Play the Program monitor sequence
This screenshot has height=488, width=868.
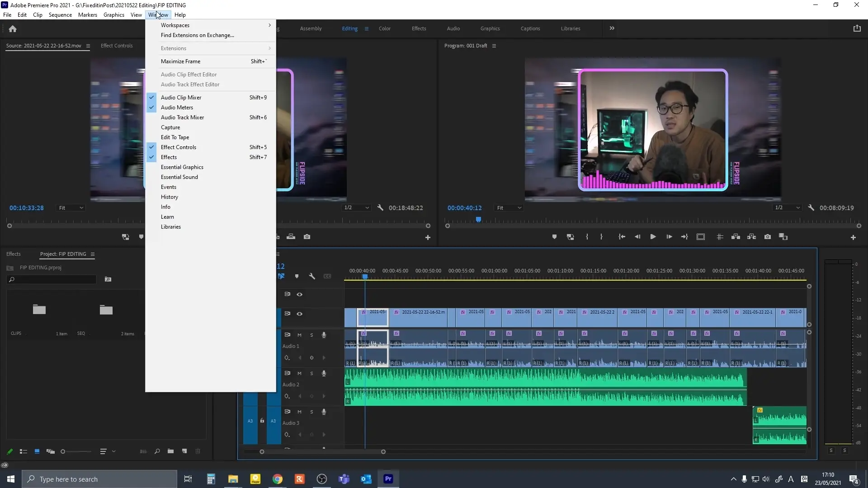(x=653, y=237)
